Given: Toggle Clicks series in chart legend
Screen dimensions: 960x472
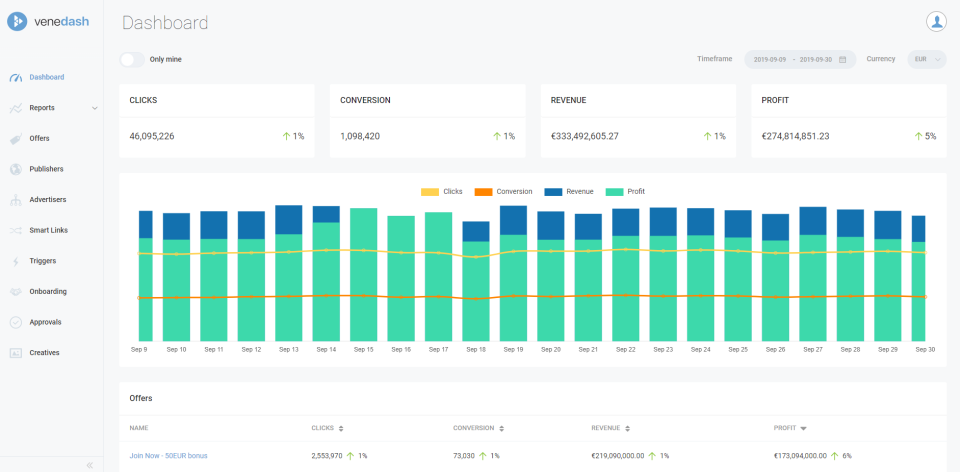Looking at the screenshot, I should point(441,192).
